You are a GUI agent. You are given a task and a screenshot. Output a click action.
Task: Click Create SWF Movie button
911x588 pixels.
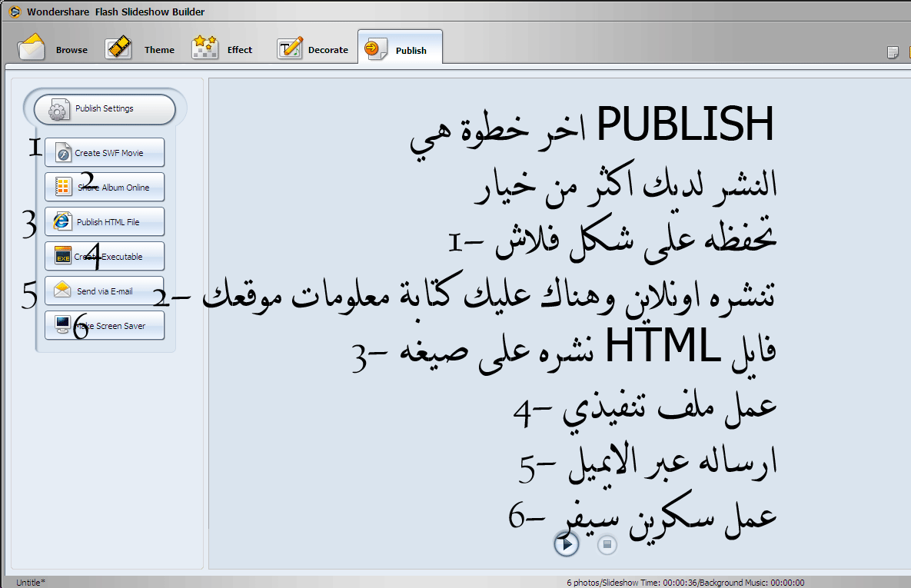(x=105, y=152)
